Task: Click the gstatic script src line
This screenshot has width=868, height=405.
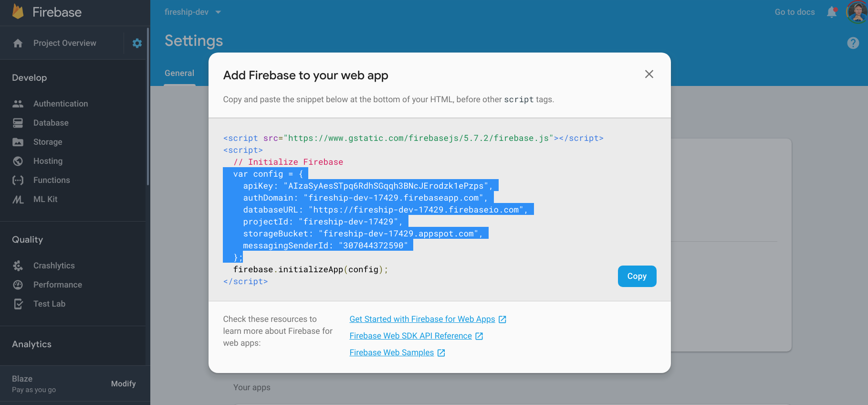Action: coord(413,138)
